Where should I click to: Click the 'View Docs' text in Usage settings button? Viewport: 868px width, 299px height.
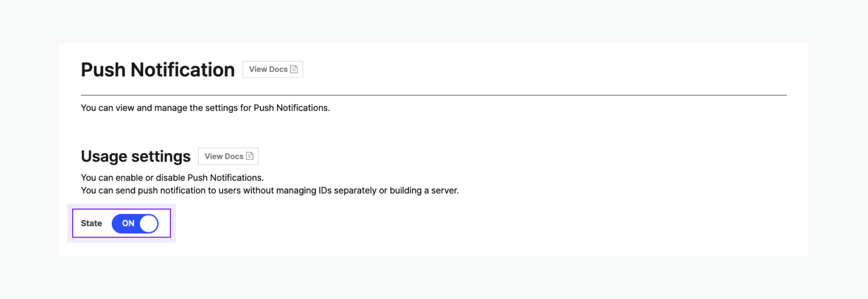point(224,156)
